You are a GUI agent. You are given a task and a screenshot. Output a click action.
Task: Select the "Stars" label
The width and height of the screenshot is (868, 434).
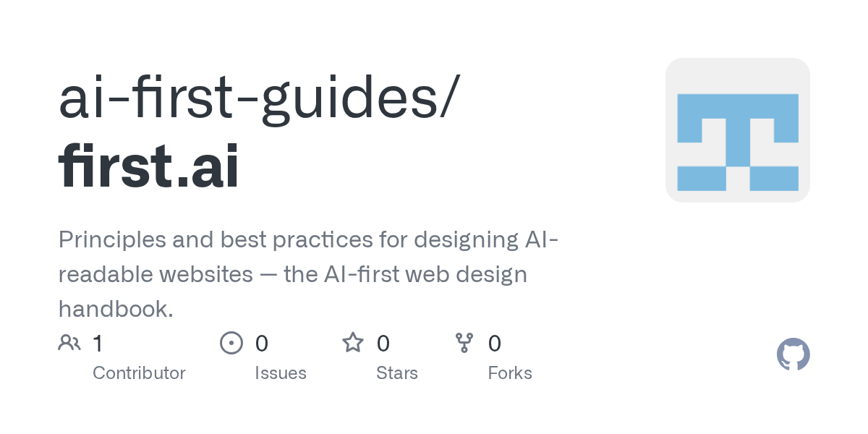click(x=396, y=373)
